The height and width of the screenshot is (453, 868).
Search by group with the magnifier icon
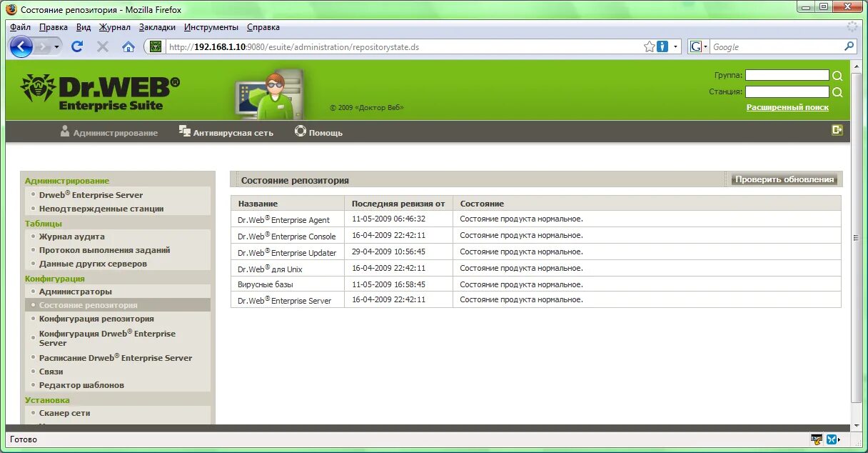pyautogui.click(x=837, y=76)
